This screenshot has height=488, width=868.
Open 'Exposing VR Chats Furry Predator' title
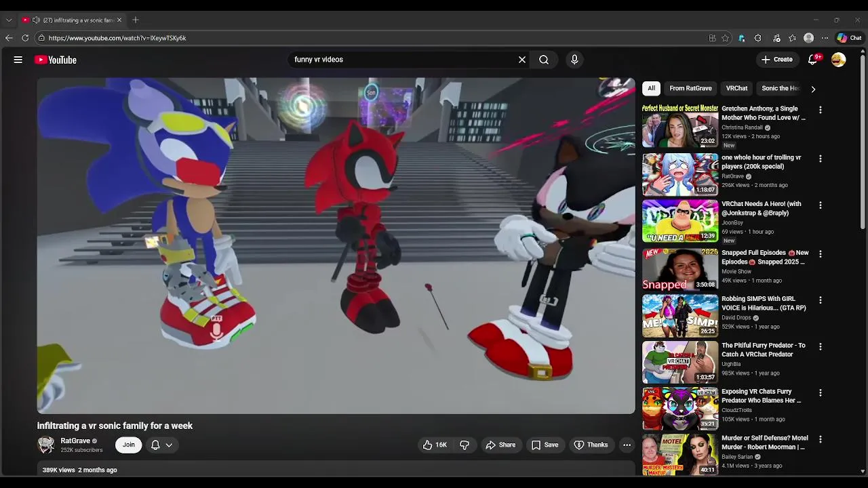762,396
